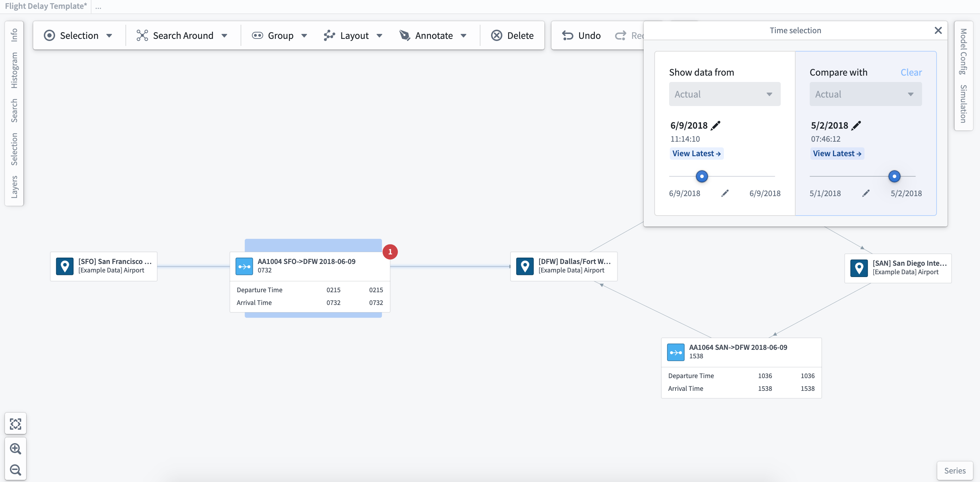Zoom out with the magnifier minus icon
980x482 pixels.
click(x=16, y=470)
